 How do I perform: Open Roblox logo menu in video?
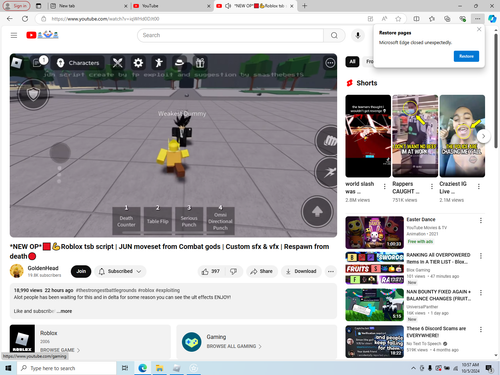pyautogui.click(x=16, y=63)
